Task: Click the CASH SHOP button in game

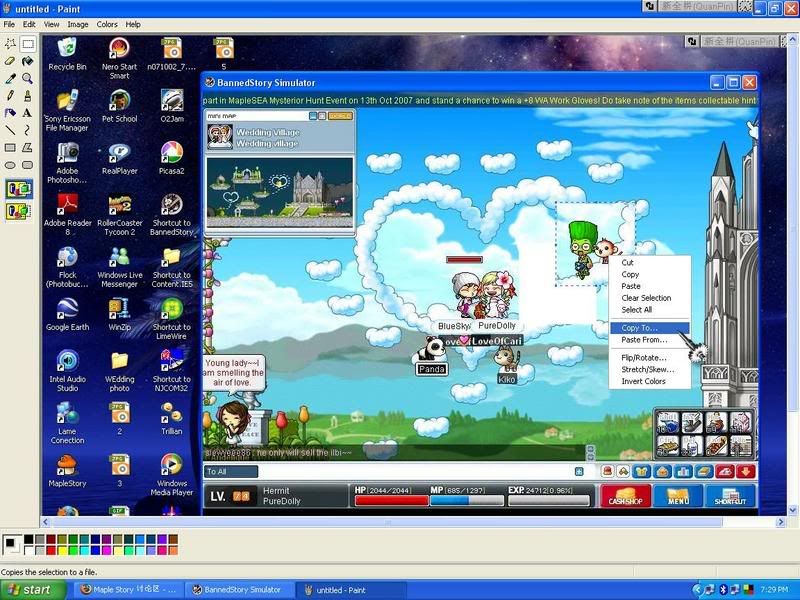Action: coord(626,495)
